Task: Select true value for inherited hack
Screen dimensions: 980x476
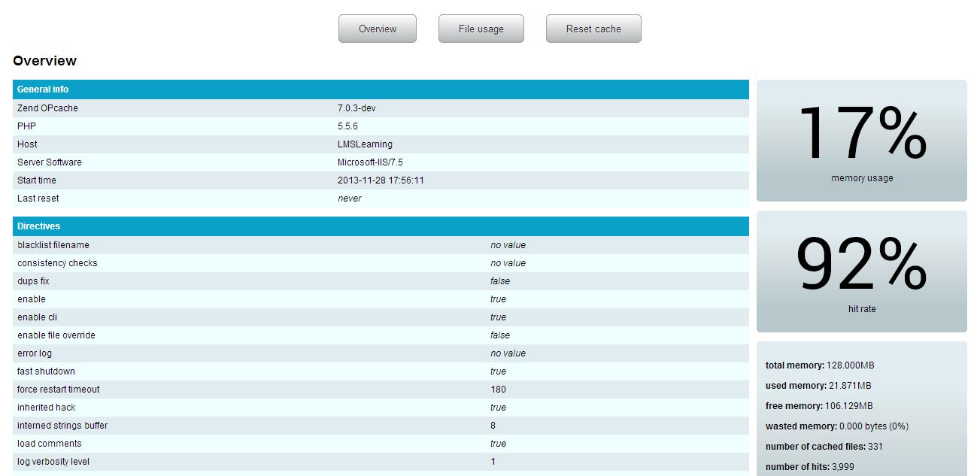Action: (499, 408)
